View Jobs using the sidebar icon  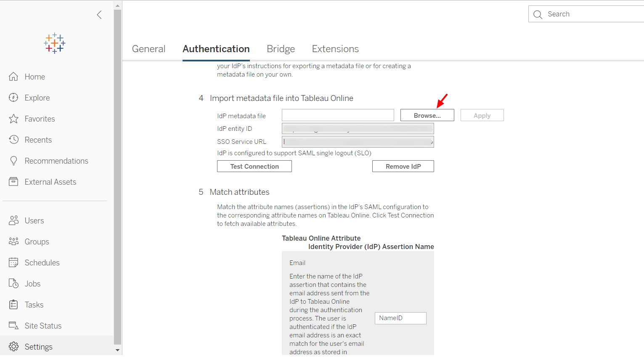[x=33, y=284]
